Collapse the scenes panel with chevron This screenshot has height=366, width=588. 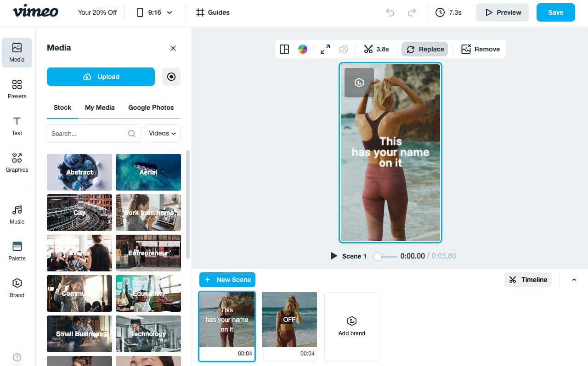click(x=574, y=280)
